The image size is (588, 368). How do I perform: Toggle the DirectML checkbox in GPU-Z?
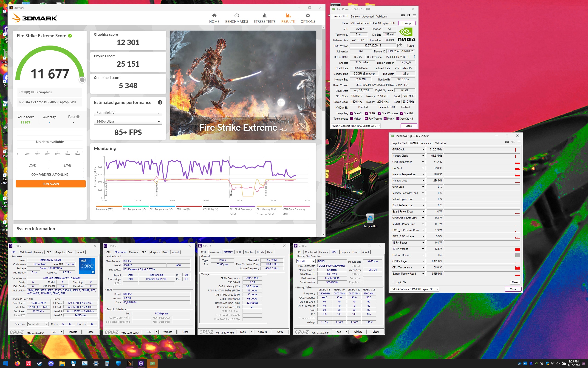click(402, 113)
